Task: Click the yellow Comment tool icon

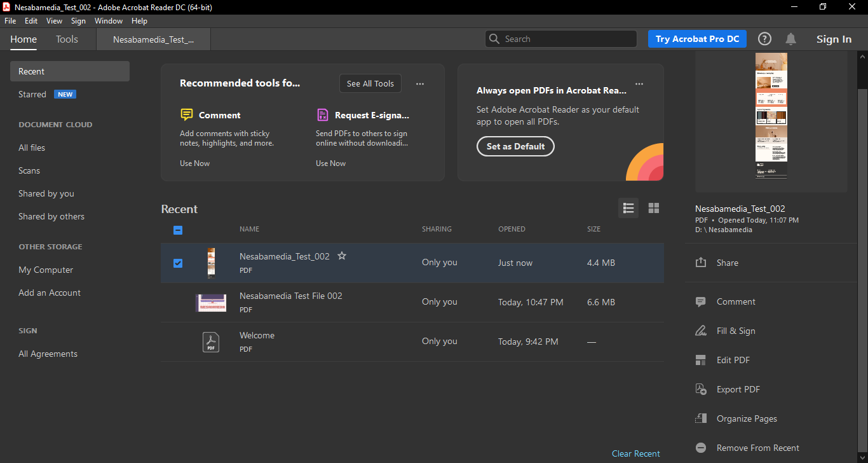Action: pos(186,115)
